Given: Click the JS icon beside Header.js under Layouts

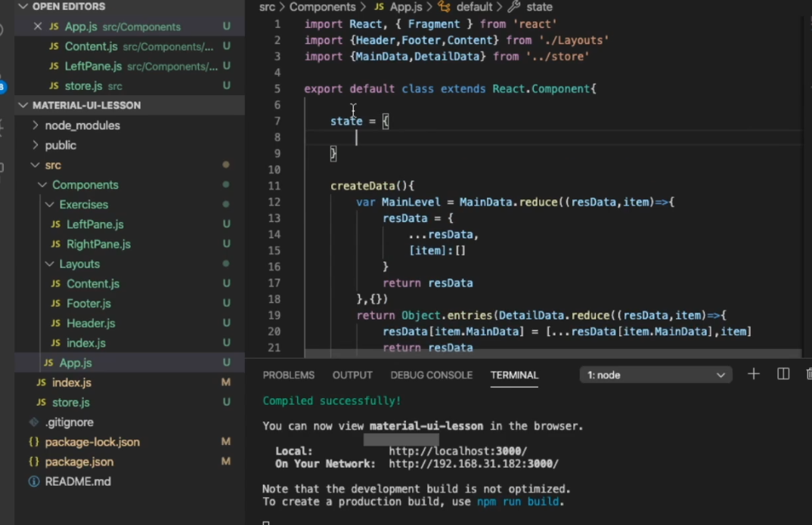Looking at the screenshot, I should tap(57, 323).
